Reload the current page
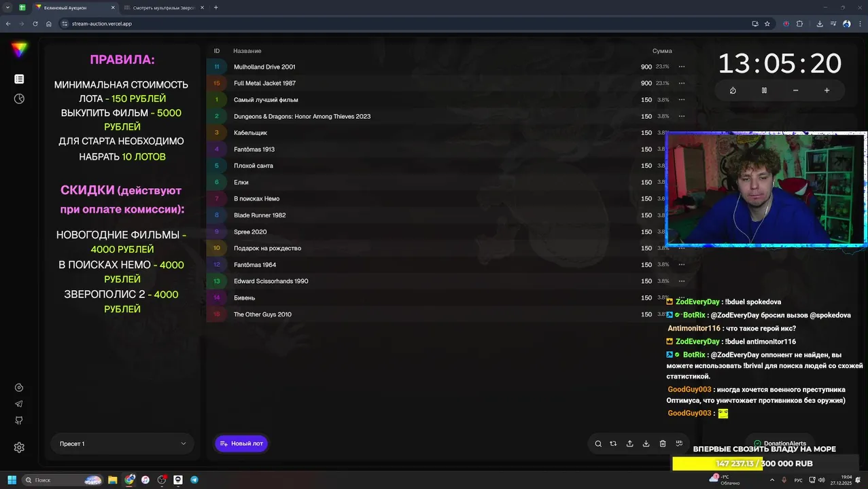This screenshot has width=868, height=489. pos(35,24)
